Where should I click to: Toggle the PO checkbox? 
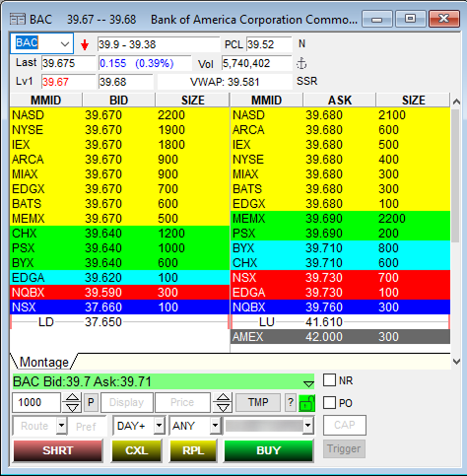[329, 402]
